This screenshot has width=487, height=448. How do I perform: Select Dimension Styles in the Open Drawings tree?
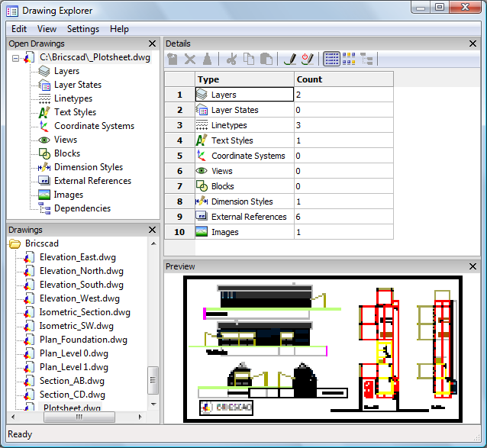tap(89, 167)
